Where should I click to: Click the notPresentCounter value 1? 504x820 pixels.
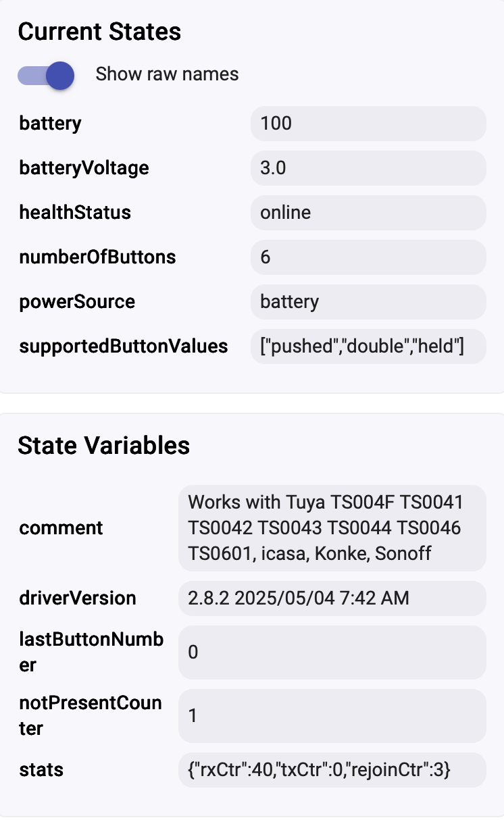pos(332,716)
